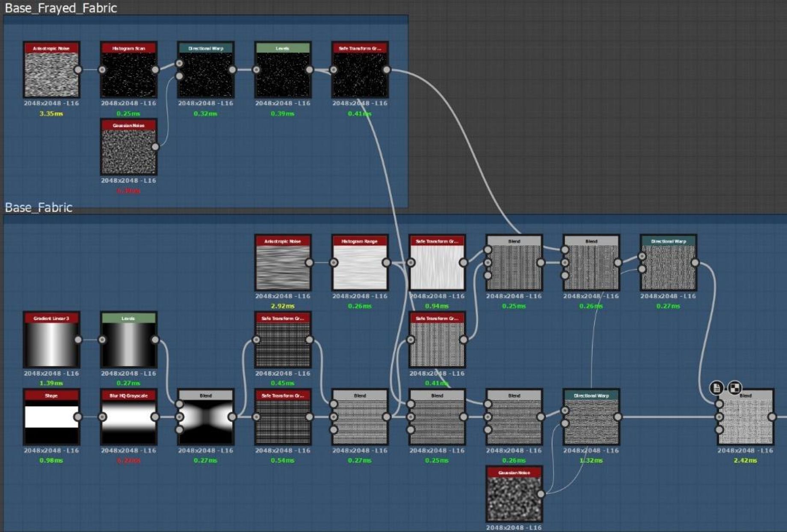The width and height of the screenshot is (787, 532).
Task: Select the Directional Warp node in Base_Frayed_Fabric frame
Action: click(206, 70)
